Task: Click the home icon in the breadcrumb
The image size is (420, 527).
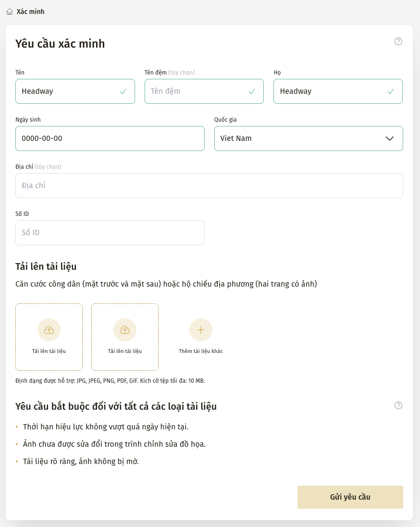Action: click(10, 12)
